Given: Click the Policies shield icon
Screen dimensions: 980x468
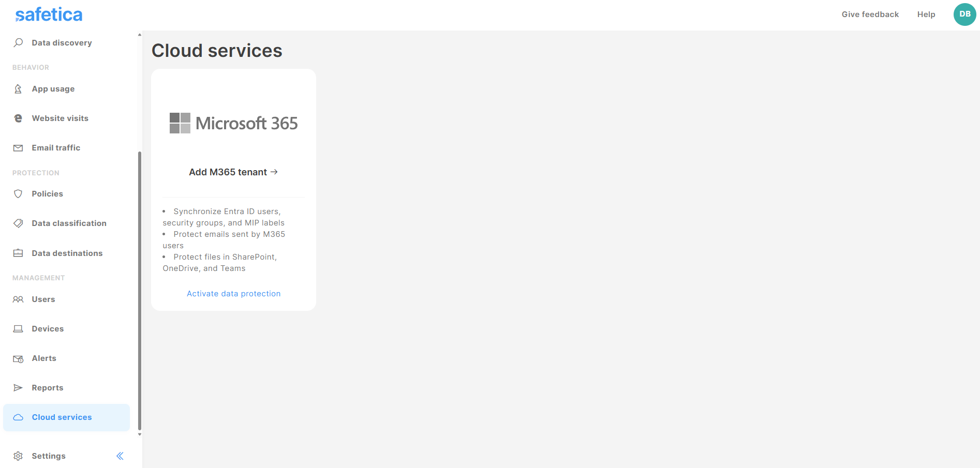Looking at the screenshot, I should click(x=18, y=194).
